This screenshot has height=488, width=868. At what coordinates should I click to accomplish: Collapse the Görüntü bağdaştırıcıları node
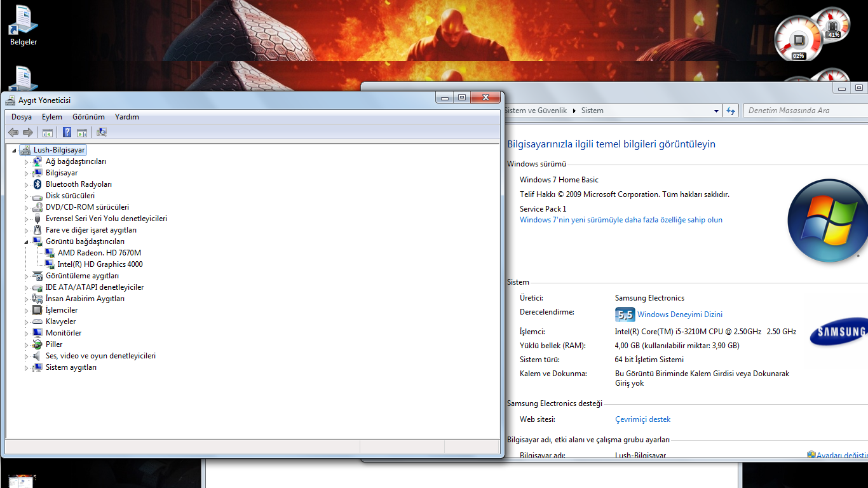[27, 242]
